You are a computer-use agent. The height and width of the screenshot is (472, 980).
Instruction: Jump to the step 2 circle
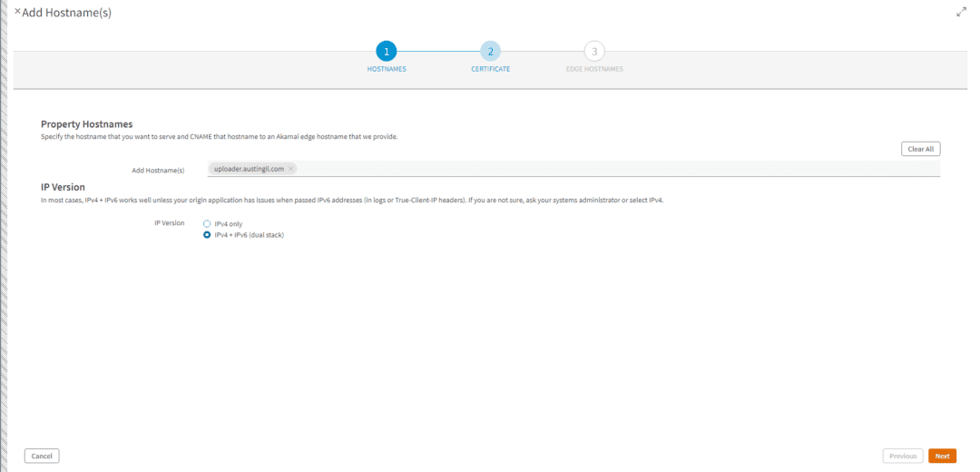click(x=490, y=52)
